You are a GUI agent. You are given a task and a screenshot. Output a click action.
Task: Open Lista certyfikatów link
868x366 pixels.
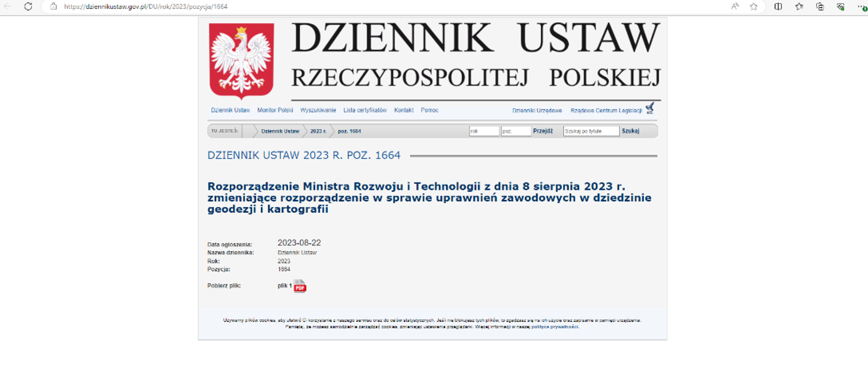coord(365,110)
